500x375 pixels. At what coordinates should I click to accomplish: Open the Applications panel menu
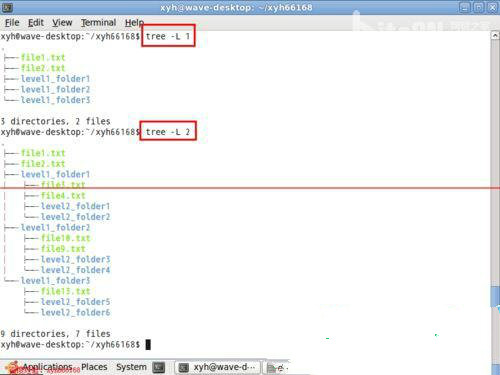47,367
